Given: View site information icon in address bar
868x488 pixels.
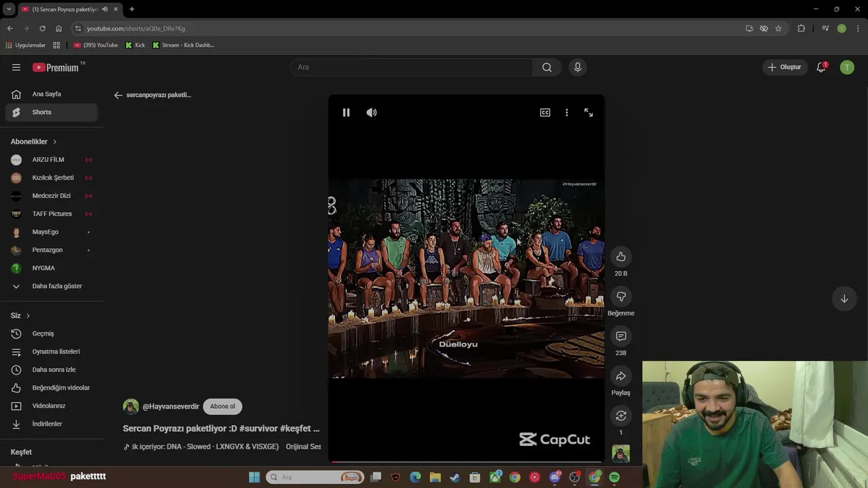Looking at the screenshot, I should pos(78,28).
